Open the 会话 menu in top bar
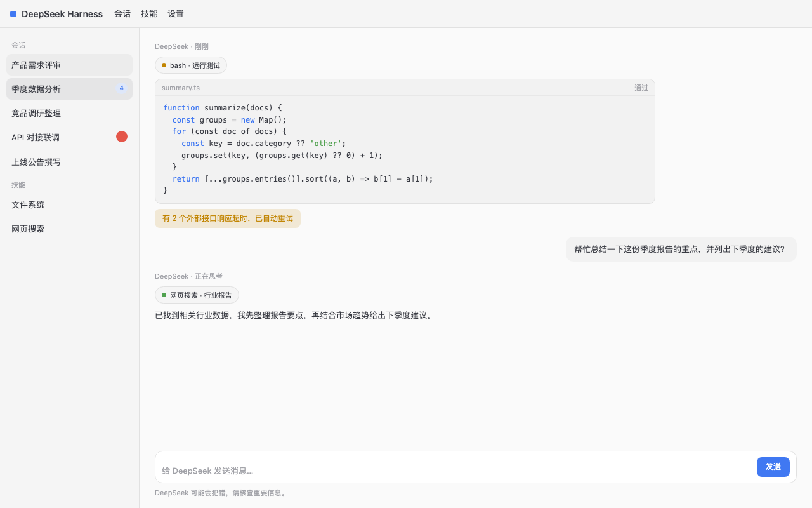 pyautogui.click(x=122, y=13)
